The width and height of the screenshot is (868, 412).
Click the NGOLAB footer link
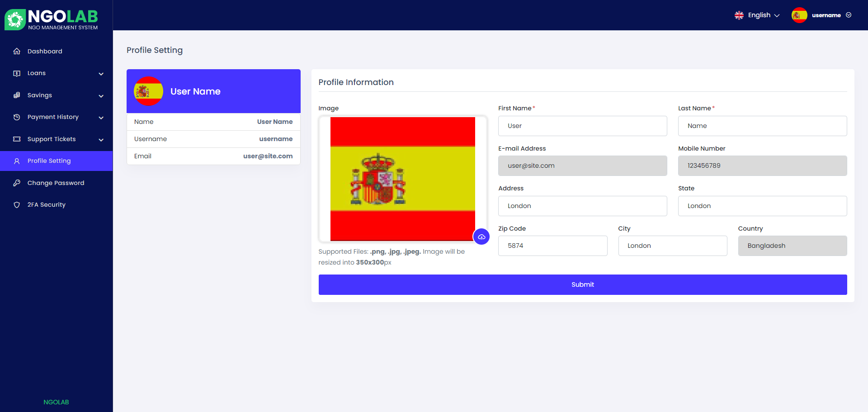[x=56, y=402]
